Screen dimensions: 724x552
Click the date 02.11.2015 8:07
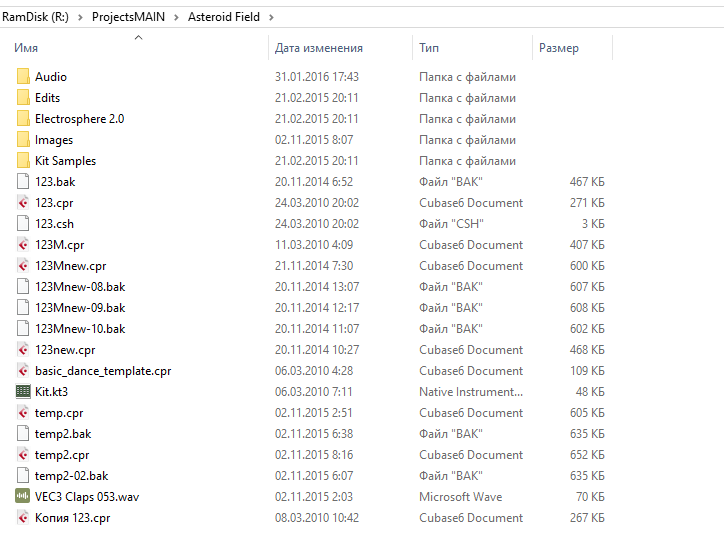pos(314,140)
